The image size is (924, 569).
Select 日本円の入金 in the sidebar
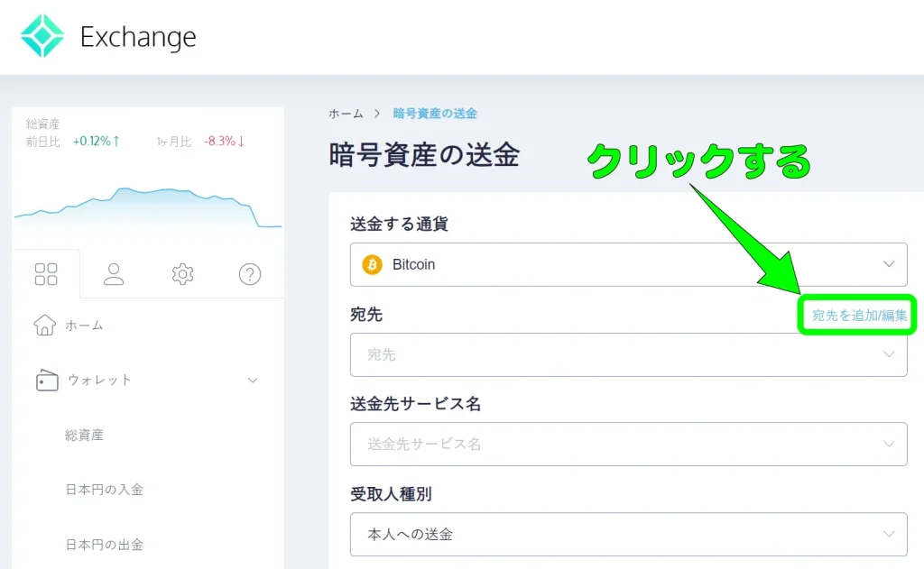[x=105, y=490]
